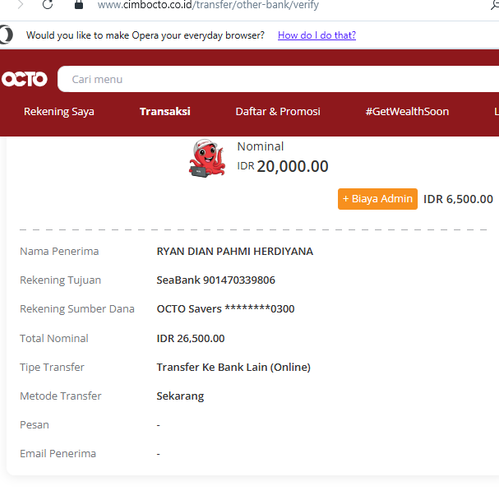
Task: Open the Rekening Saya menu
Action: pos(59,112)
